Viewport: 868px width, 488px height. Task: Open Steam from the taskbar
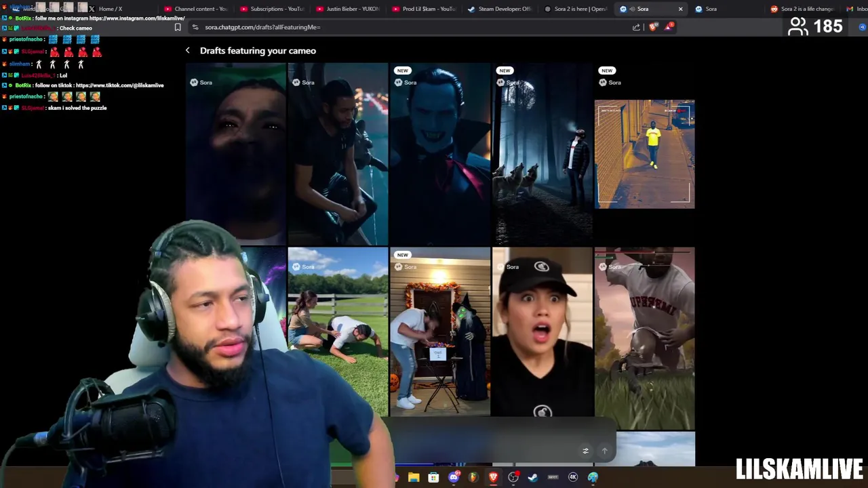pyautogui.click(x=533, y=477)
